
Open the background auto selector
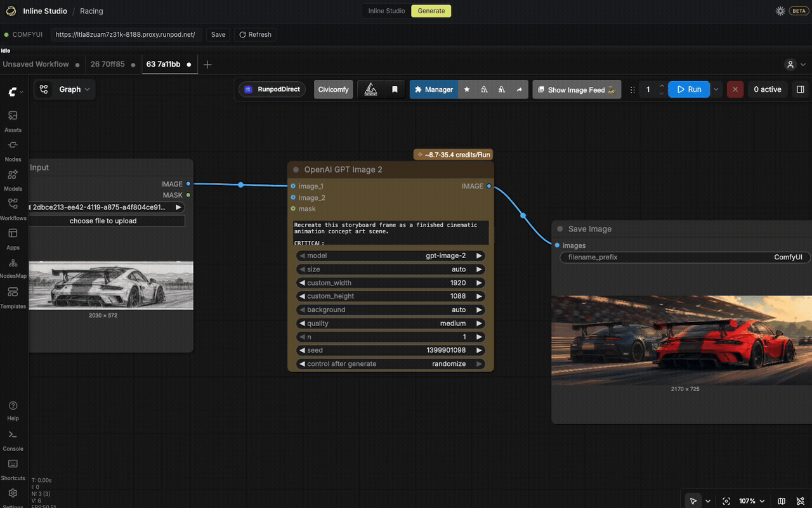tap(390, 309)
